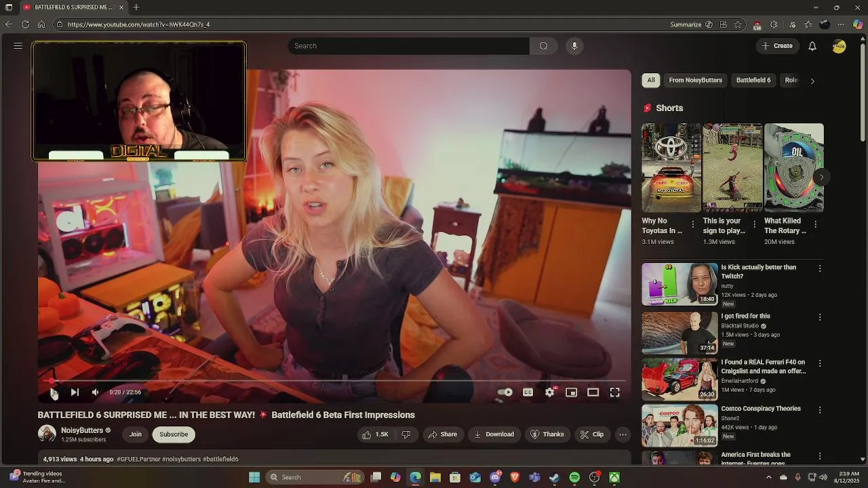
Task: Subscribe to NoisyButters
Action: 174,434
